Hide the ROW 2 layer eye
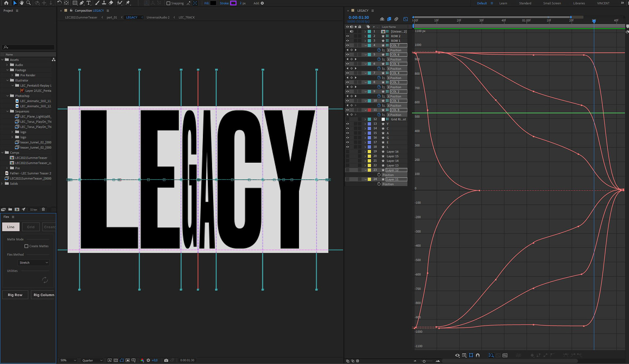This screenshot has height=364, width=629. click(348, 36)
